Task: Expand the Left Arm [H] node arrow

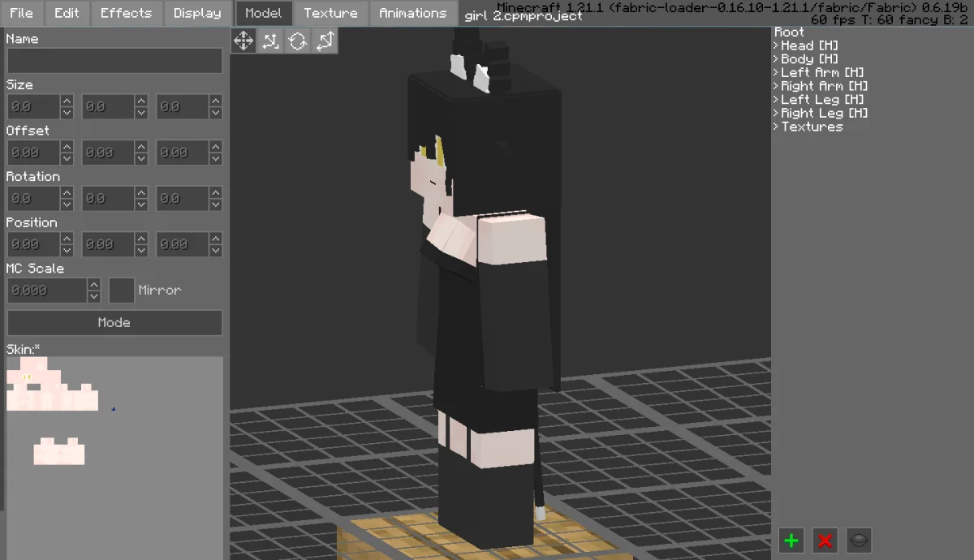Action: coord(776,73)
